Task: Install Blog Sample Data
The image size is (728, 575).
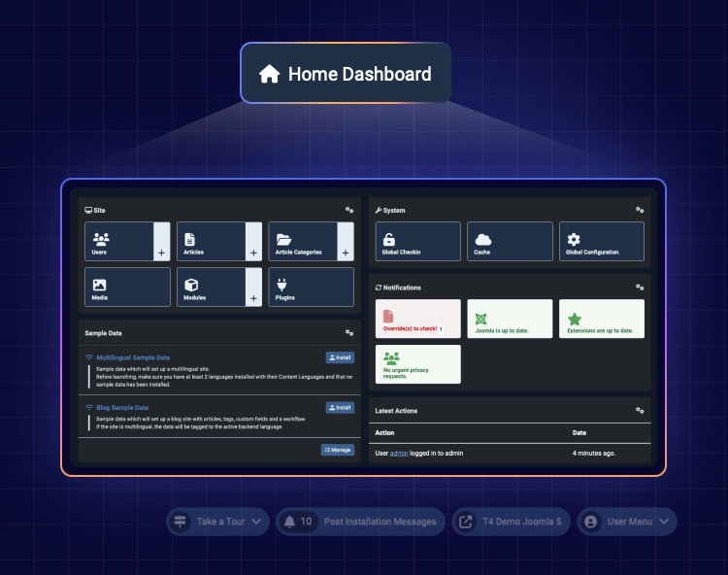Action: tap(340, 407)
